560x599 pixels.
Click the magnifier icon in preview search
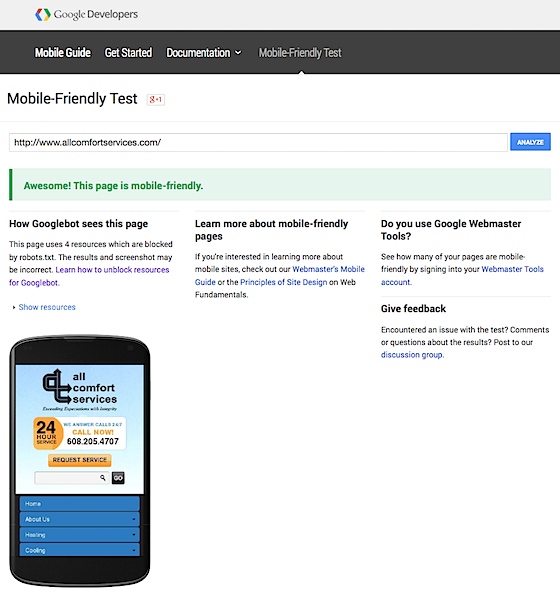(103, 478)
